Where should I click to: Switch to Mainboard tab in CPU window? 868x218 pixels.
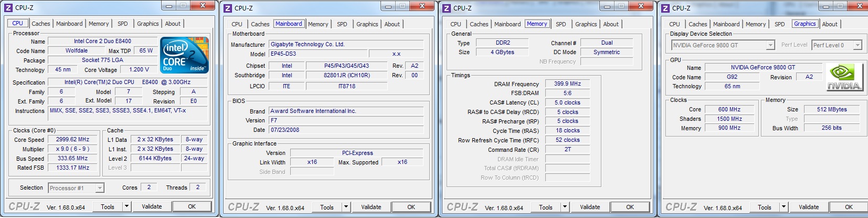[69, 24]
